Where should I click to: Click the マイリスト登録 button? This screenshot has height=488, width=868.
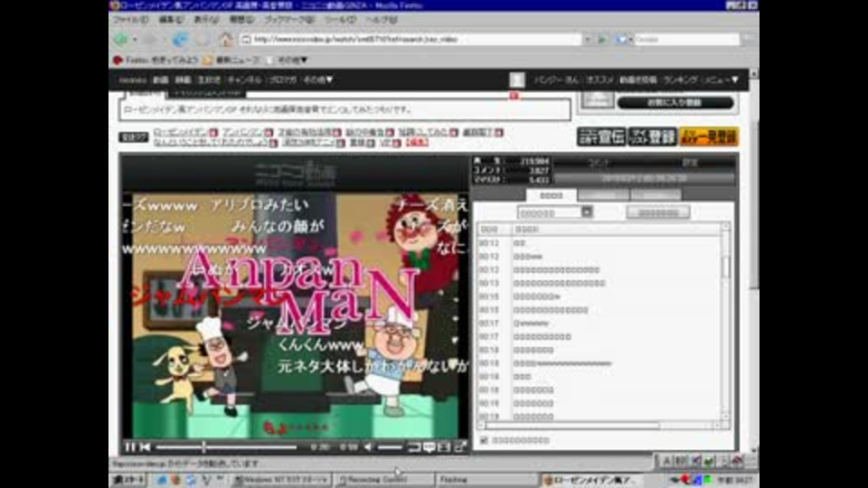[652, 136]
